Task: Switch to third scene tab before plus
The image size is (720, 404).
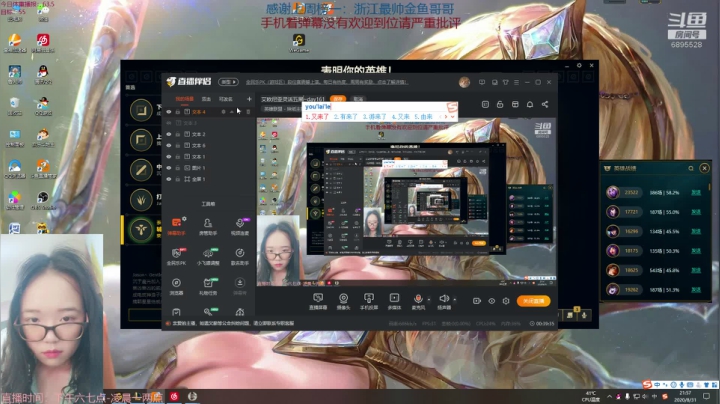Action: click(x=225, y=99)
